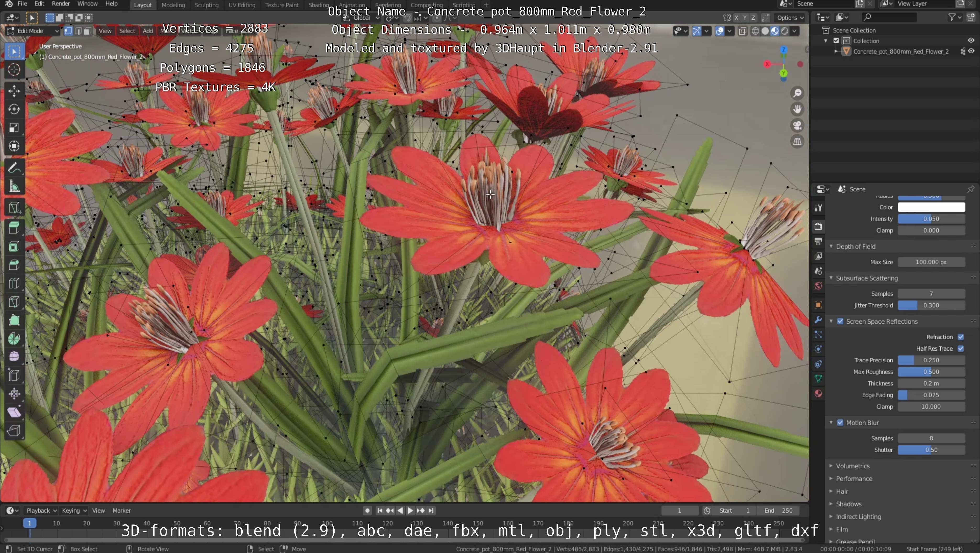Adjust Trace Precision slider

click(931, 361)
